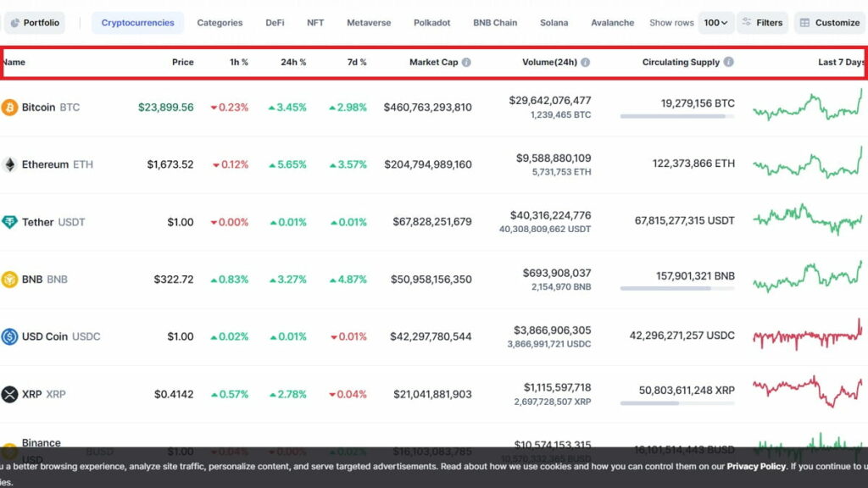Switch to the NFT tab
868x488 pixels.
[315, 23]
